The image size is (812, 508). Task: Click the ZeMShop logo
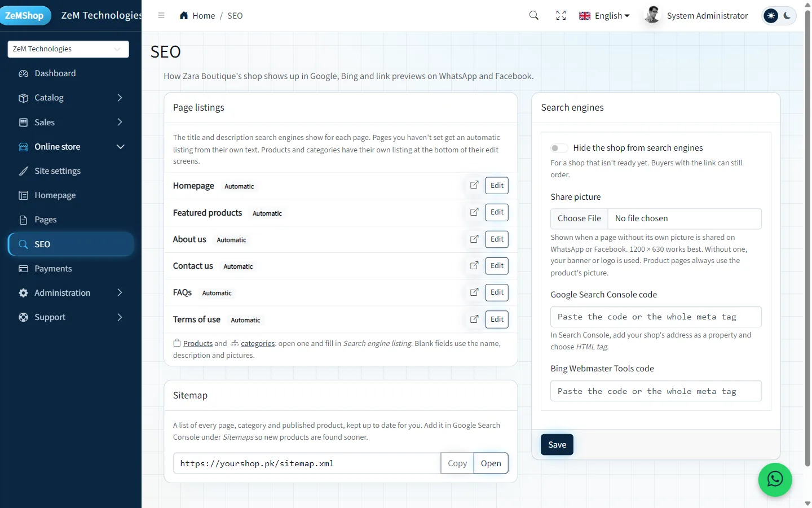point(25,15)
